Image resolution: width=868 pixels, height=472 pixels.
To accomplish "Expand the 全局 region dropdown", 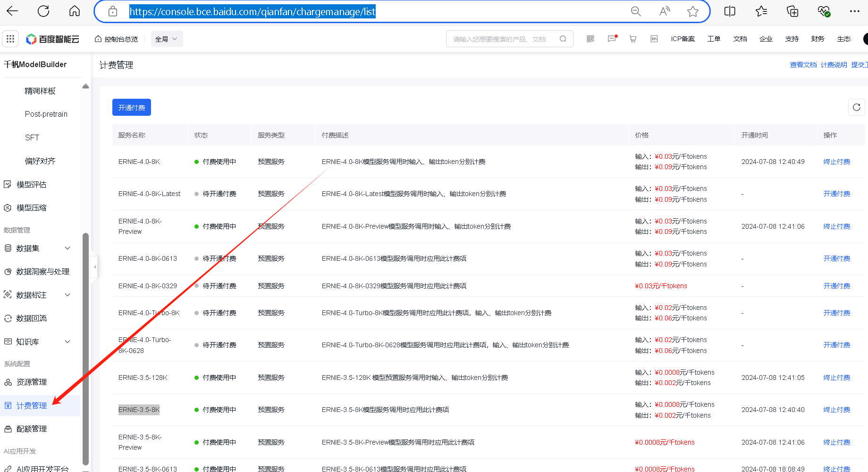I will tap(167, 39).
